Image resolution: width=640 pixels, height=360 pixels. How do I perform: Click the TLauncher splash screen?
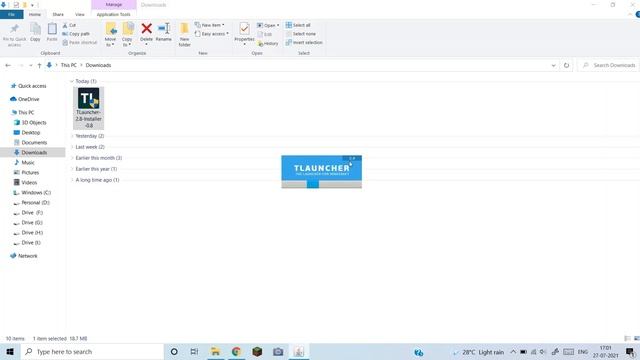tap(322, 171)
